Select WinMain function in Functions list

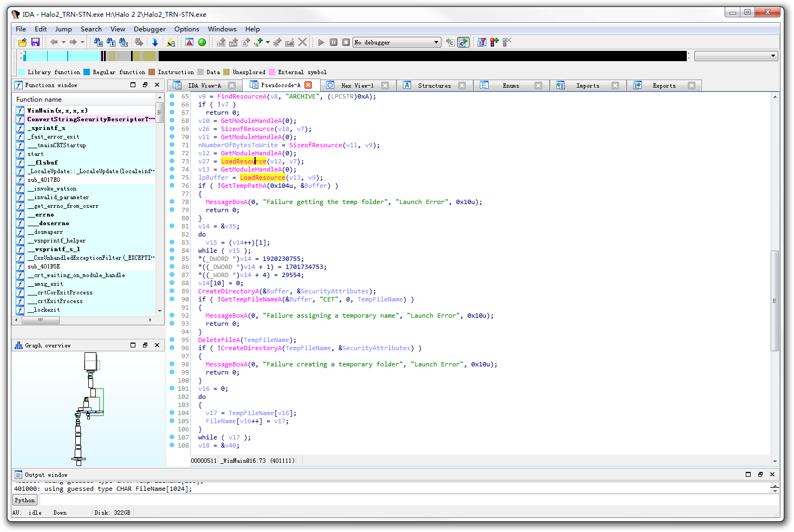pos(57,110)
